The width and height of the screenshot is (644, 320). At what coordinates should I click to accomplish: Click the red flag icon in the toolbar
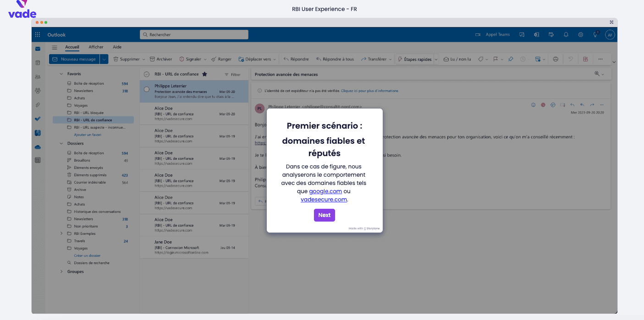(x=495, y=59)
